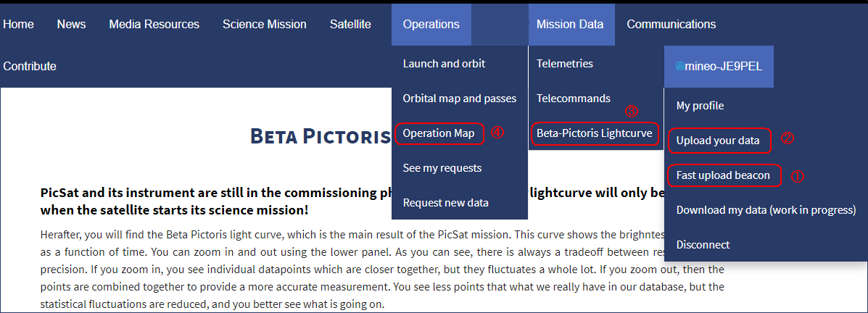Select Request new data option
The width and height of the screenshot is (868, 313).
click(x=446, y=202)
